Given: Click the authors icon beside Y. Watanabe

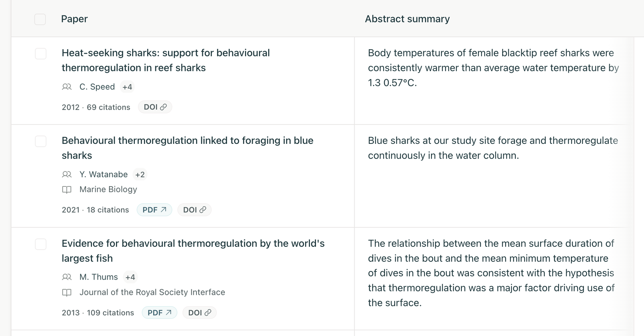Looking at the screenshot, I should point(67,174).
